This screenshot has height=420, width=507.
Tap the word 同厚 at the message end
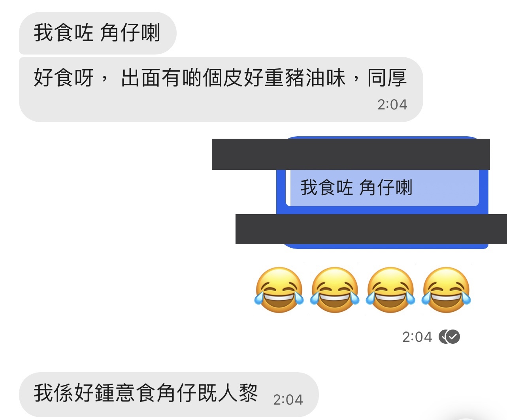point(387,77)
